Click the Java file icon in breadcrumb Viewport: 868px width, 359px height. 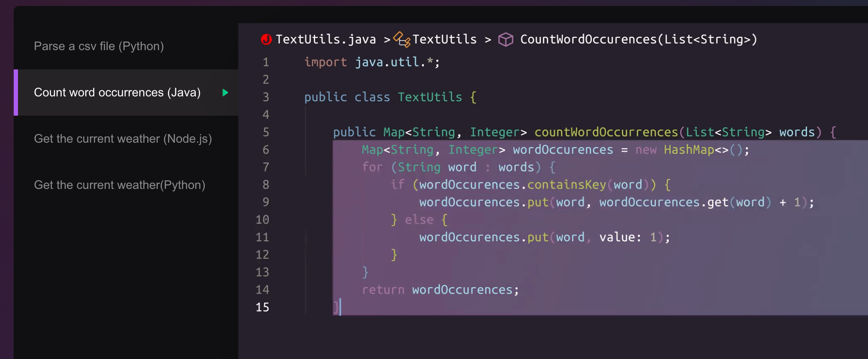click(x=266, y=39)
